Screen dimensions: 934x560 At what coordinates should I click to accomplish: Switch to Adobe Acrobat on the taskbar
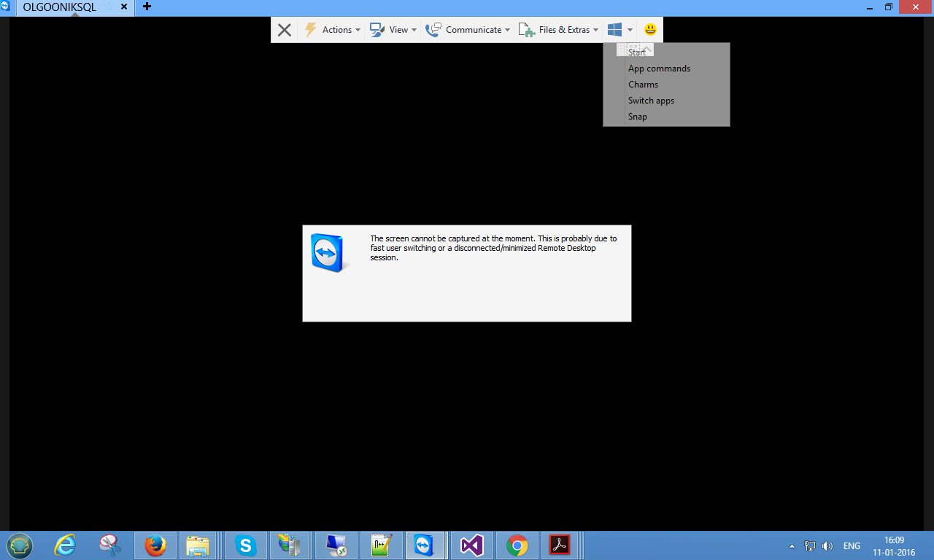click(560, 545)
